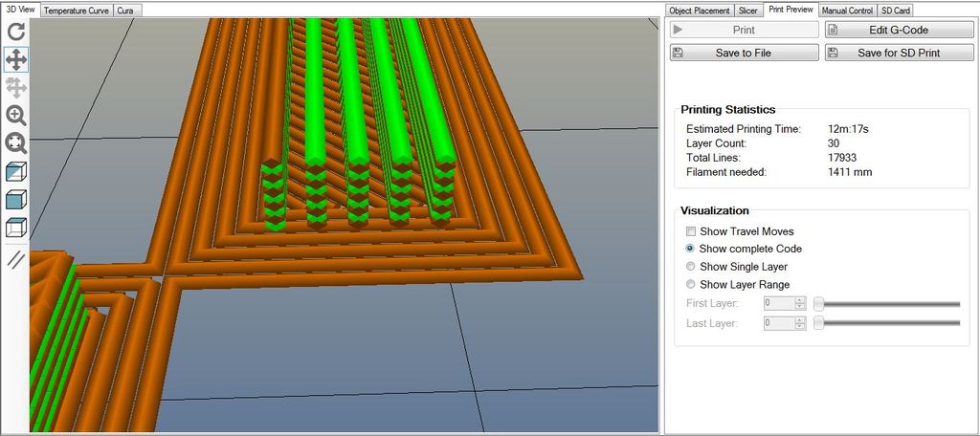Click the Edit G-Code button
Image resolution: width=980 pixels, height=436 pixels.
coord(899,30)
